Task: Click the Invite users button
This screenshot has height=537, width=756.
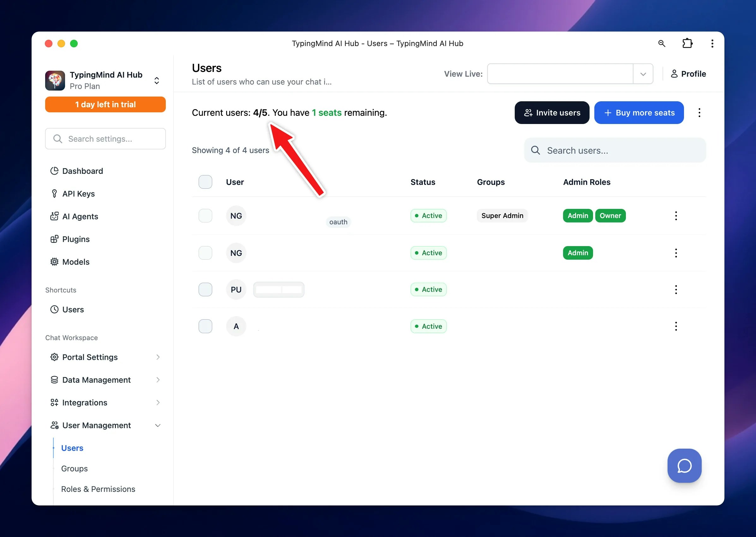Action: pos(552,113)
